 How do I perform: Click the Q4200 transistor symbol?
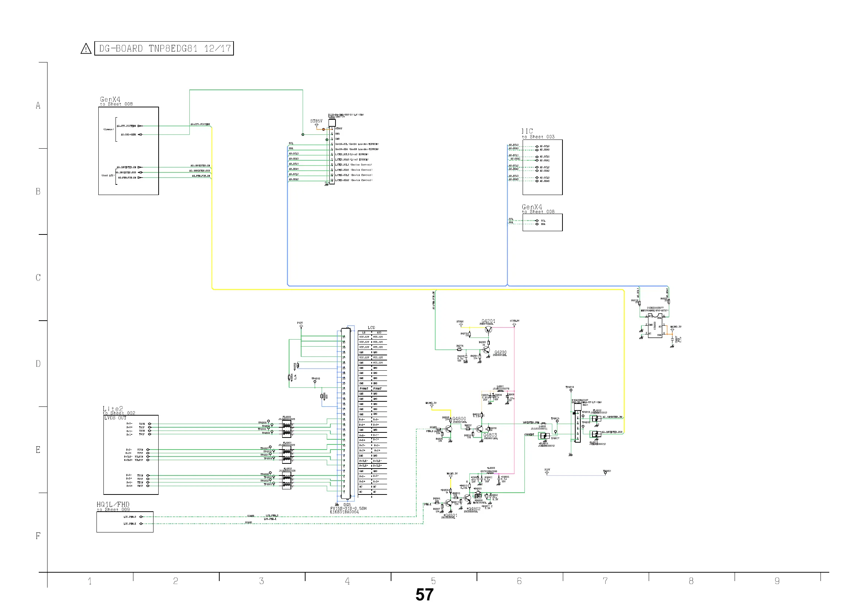click(486, 350)
